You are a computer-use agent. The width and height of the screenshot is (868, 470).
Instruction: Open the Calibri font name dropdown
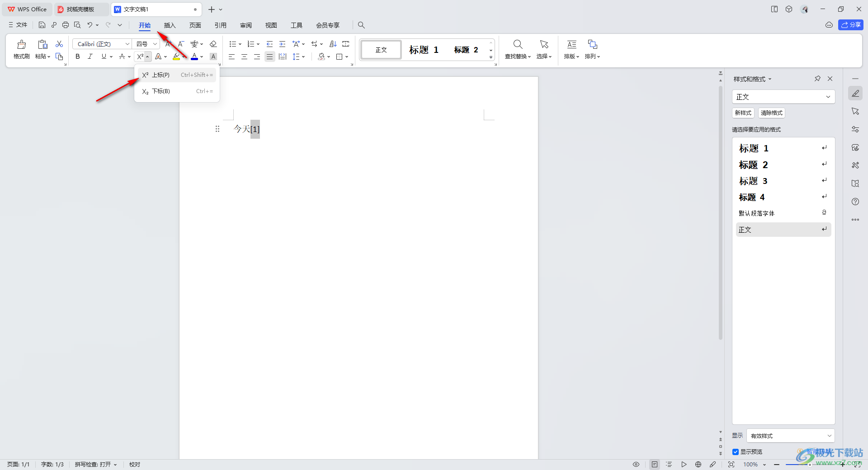click(127, 44)
